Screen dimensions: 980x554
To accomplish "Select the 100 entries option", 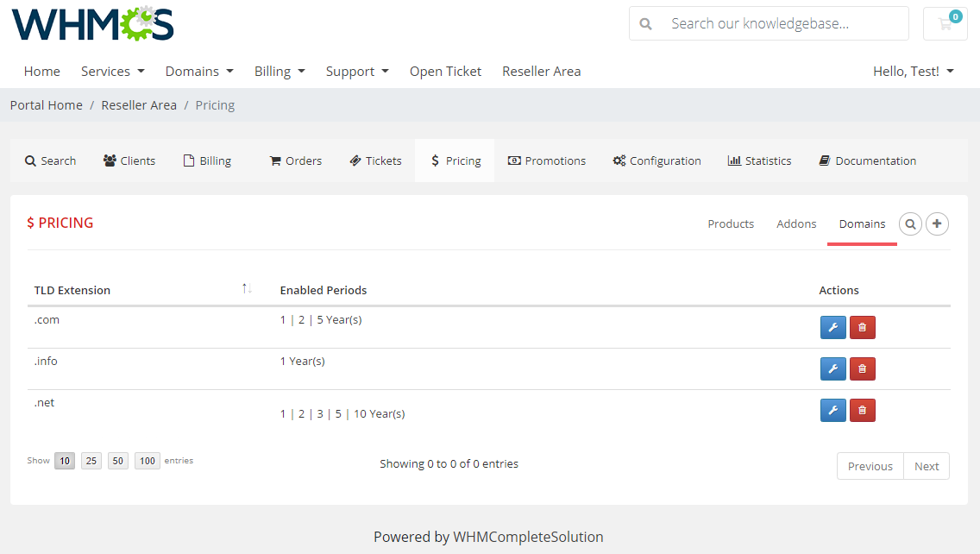I will coord(147,460).
